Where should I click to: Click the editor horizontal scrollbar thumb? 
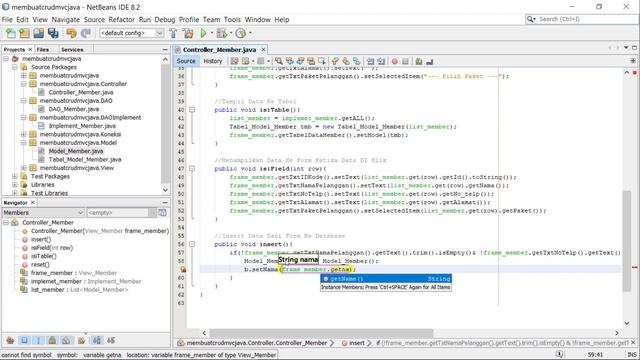[321, 333]
